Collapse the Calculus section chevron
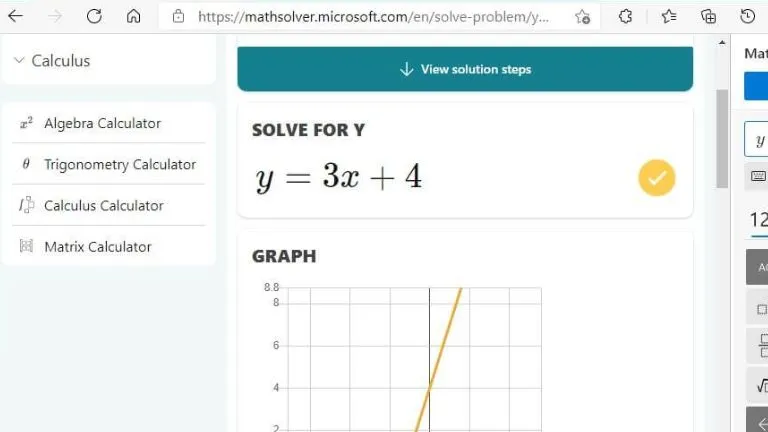Screen dimensions: 768x432 click(x=19, y=60)
